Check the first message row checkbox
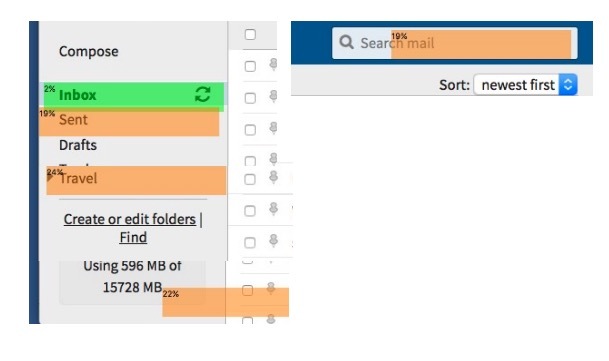The image size is (609, 361). [250, 66]
